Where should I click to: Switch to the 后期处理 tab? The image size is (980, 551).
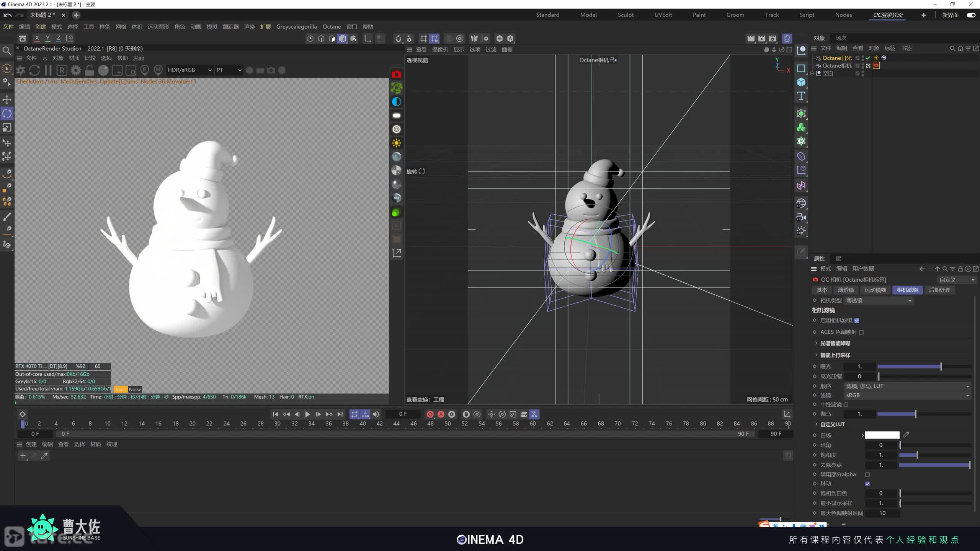(939, 290)
